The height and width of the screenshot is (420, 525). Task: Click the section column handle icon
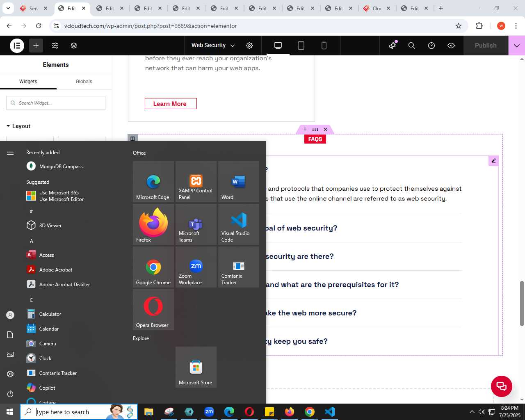[x=132, y=139]
